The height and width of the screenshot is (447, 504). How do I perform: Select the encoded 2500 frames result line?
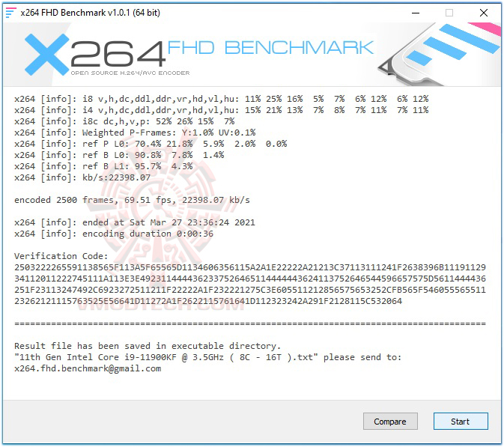tap(132, 200)
